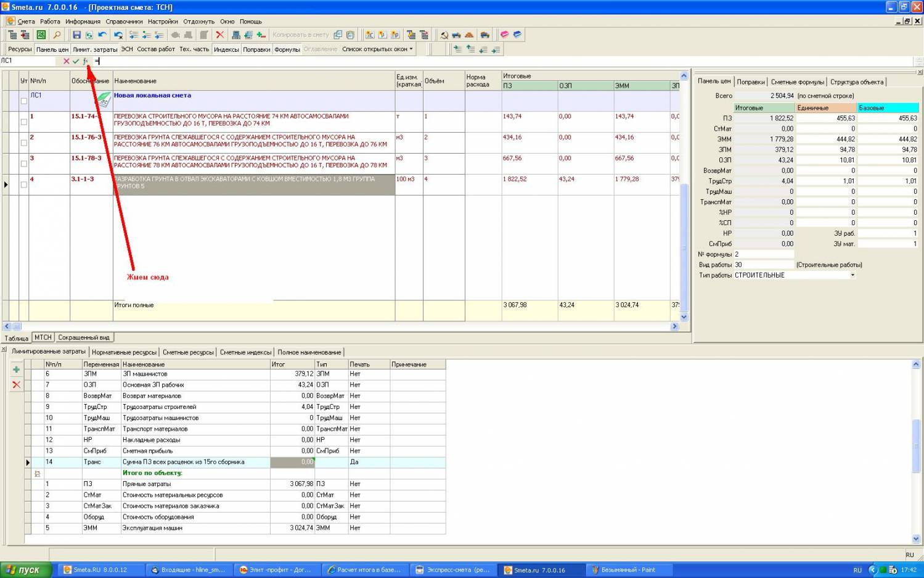Check the box next to row 3
Viewport: 924px width, 578px height.
[24, 163]
